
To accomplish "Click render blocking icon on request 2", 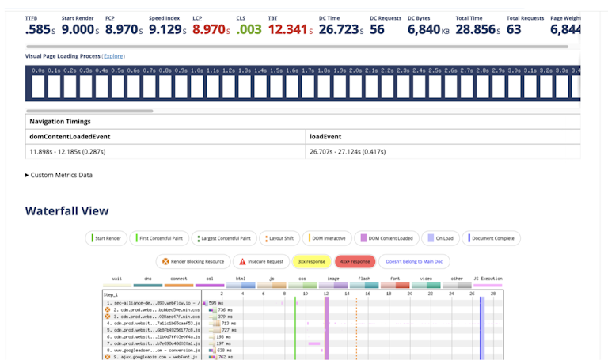I will pos(108,310).
